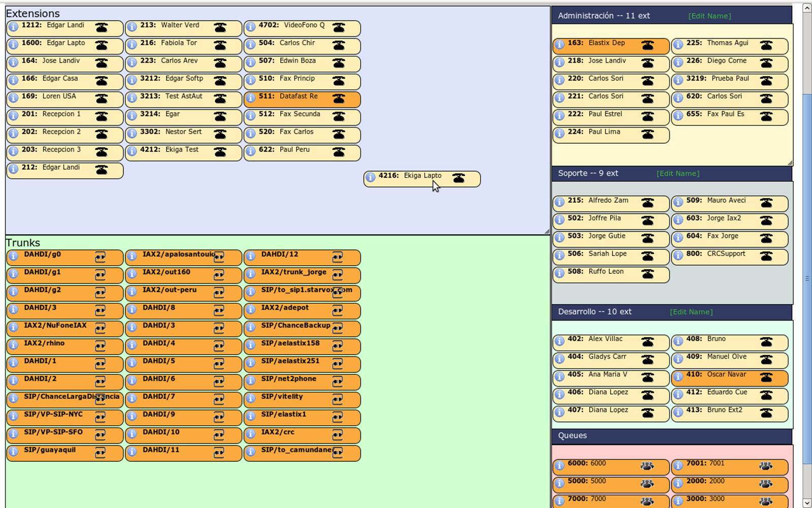The image size is (812, 508).
Task: Click the vertical scrollbar thumb
Action: tap(807, 278)
